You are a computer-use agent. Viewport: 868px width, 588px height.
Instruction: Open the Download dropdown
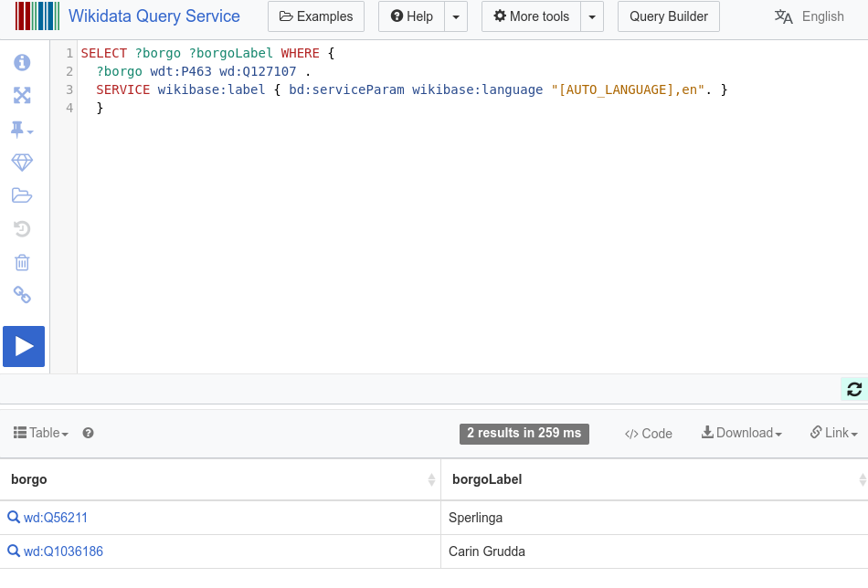[742, 433]
